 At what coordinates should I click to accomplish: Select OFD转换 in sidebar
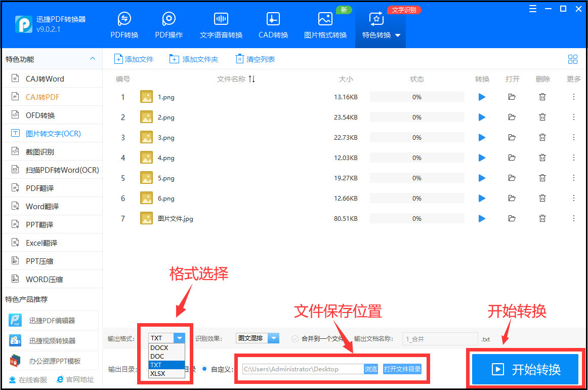point(52,115)
